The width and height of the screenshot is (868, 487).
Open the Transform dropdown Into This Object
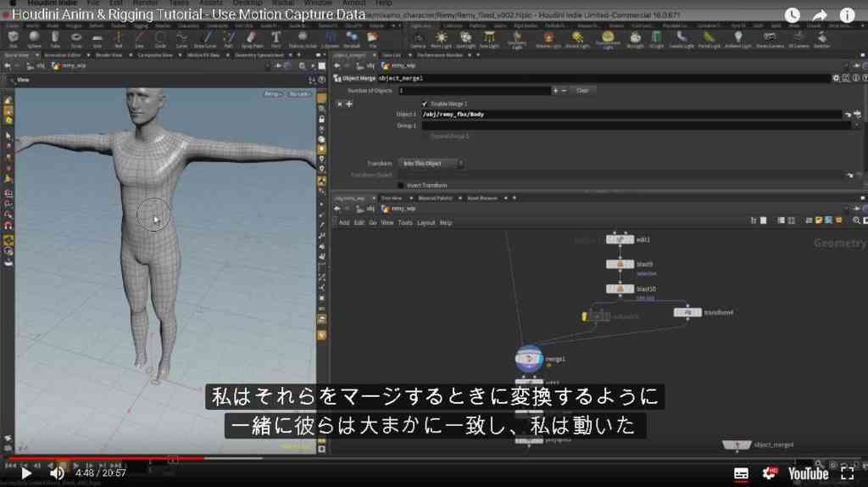click(431, 164)
